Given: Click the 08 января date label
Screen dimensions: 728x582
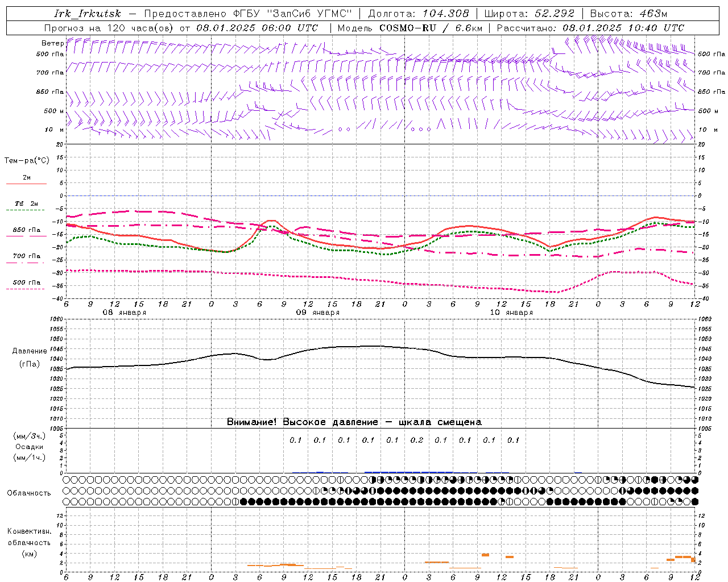Looking at the screenshot, I should click(125, 313).
